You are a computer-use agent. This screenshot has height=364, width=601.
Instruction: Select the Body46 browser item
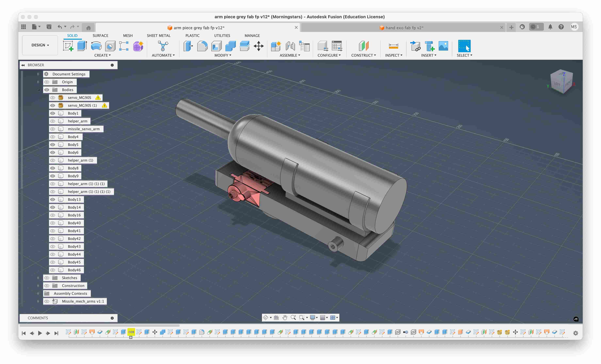tap(74, 270)
